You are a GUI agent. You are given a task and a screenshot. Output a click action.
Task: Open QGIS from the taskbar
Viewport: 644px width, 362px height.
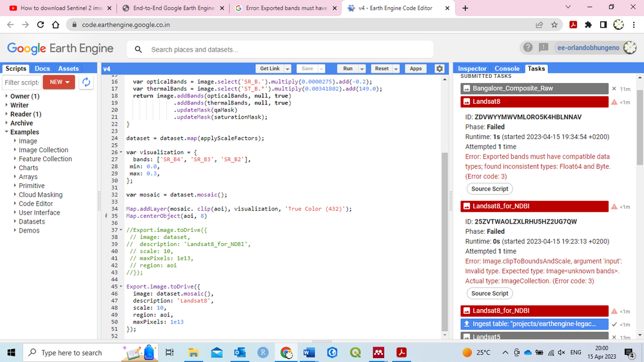[356, 352]
